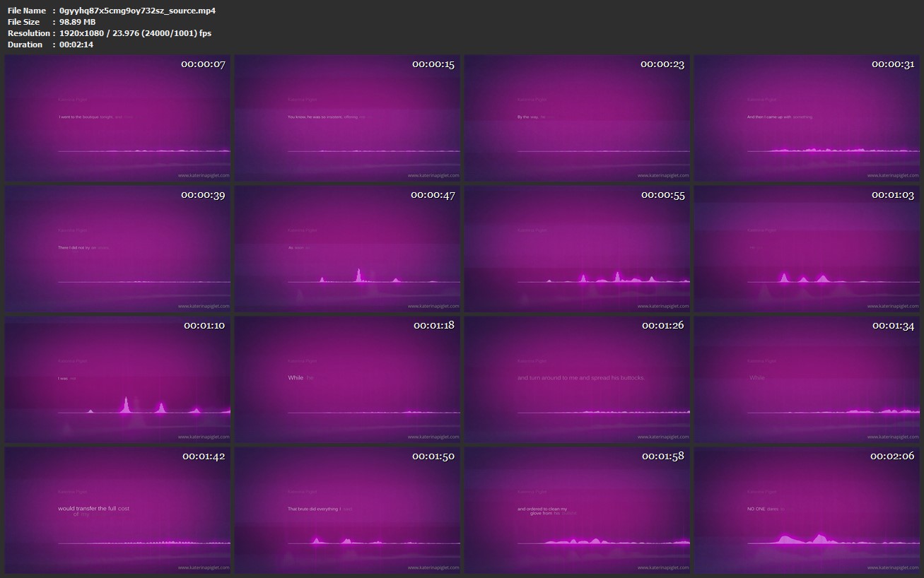Click subtitle 'And then I came up with something'

point(780,117)
